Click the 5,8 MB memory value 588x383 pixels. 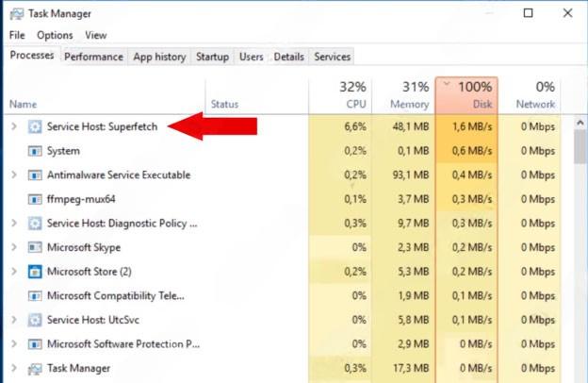pos(414,320)
